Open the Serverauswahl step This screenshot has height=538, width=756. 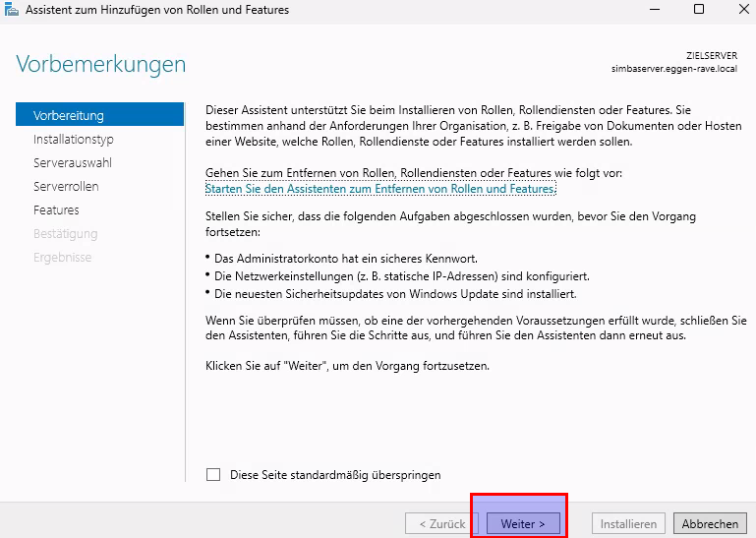[x=73, y=163]
